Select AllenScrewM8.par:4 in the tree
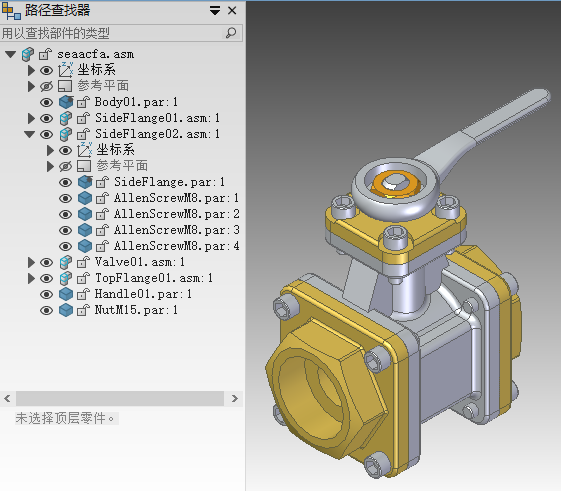 point(176,246)
